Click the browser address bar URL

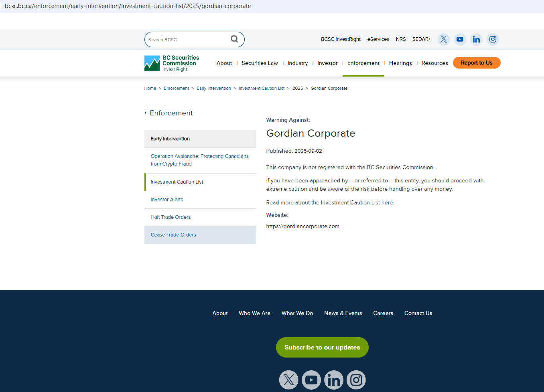(128, 6)
